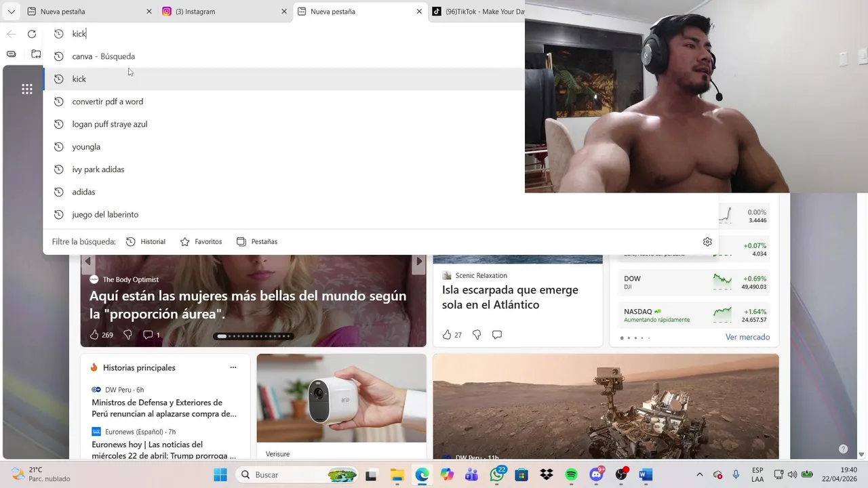868x488 pixels.
Task: Click the help question mark icon
Action: pyautogui.click(x=843, y=449)
